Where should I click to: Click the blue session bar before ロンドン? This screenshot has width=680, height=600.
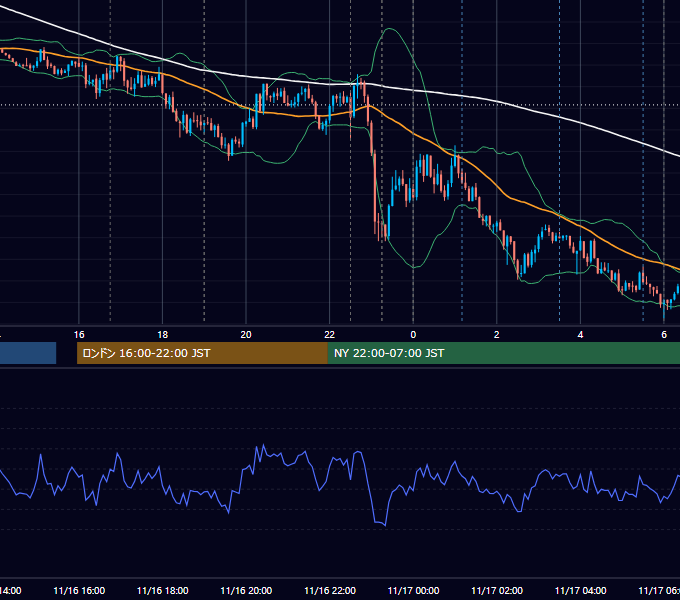tap(28, 353)
